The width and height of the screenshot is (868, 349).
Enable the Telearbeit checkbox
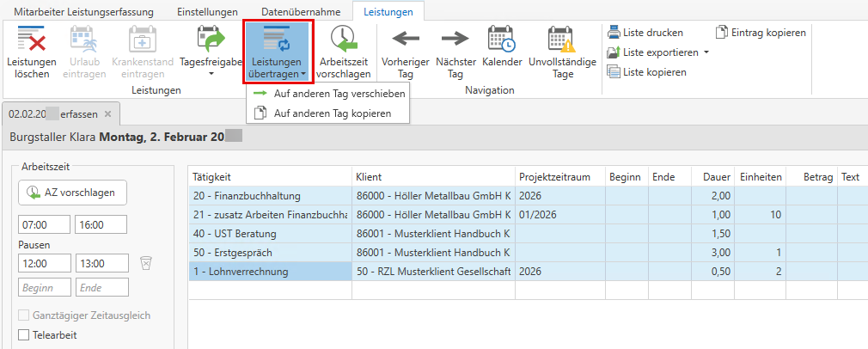click(x=24, y=334)
